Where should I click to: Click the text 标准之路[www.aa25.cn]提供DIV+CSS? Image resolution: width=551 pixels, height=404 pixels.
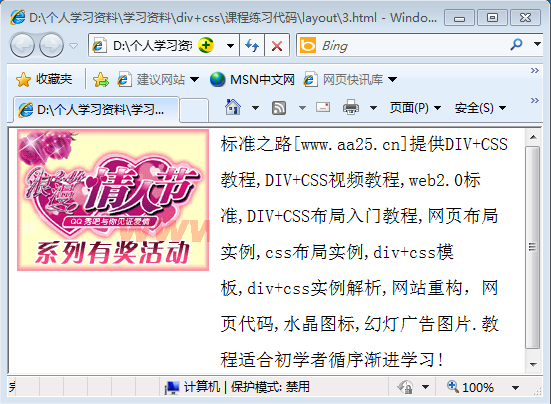click(364, 144)
